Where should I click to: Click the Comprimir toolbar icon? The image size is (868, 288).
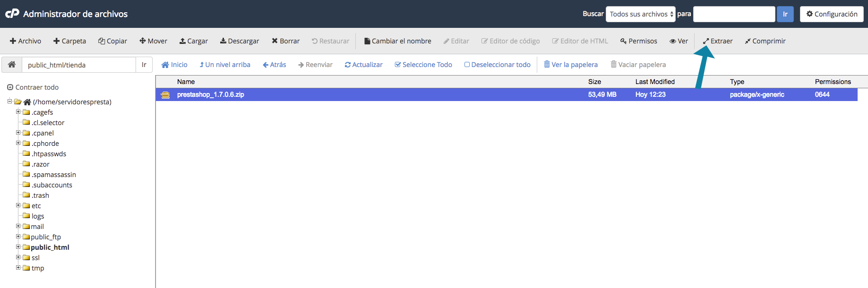748,41
